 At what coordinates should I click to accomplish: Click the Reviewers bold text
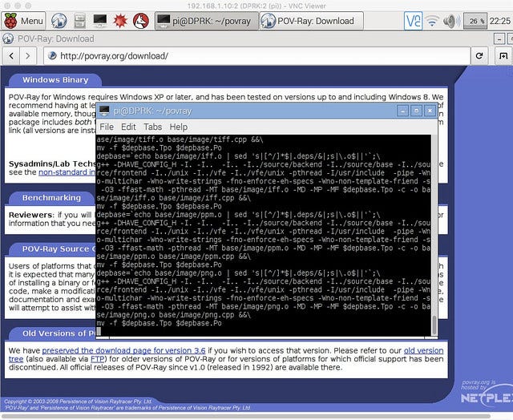(30, 215)
